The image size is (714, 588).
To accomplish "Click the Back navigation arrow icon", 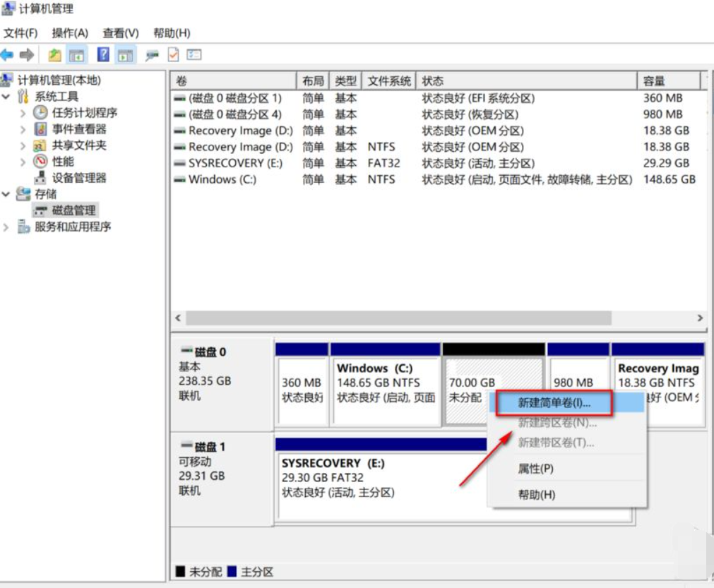I will point(8,54).
